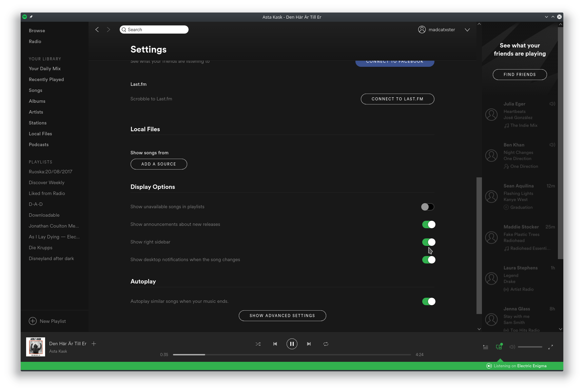Go forward with the right arrow

109,30
